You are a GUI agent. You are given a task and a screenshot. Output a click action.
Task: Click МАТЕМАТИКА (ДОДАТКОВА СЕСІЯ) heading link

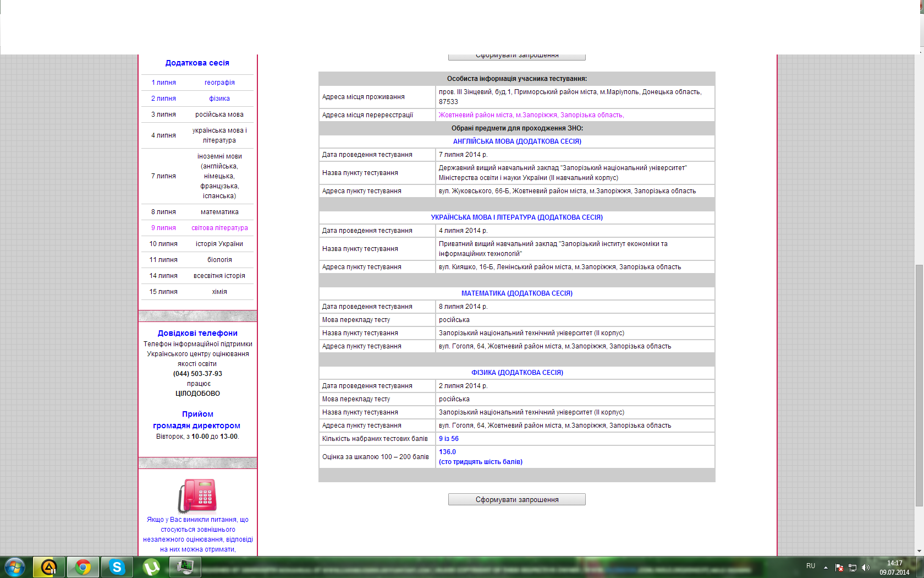(516, 293)
